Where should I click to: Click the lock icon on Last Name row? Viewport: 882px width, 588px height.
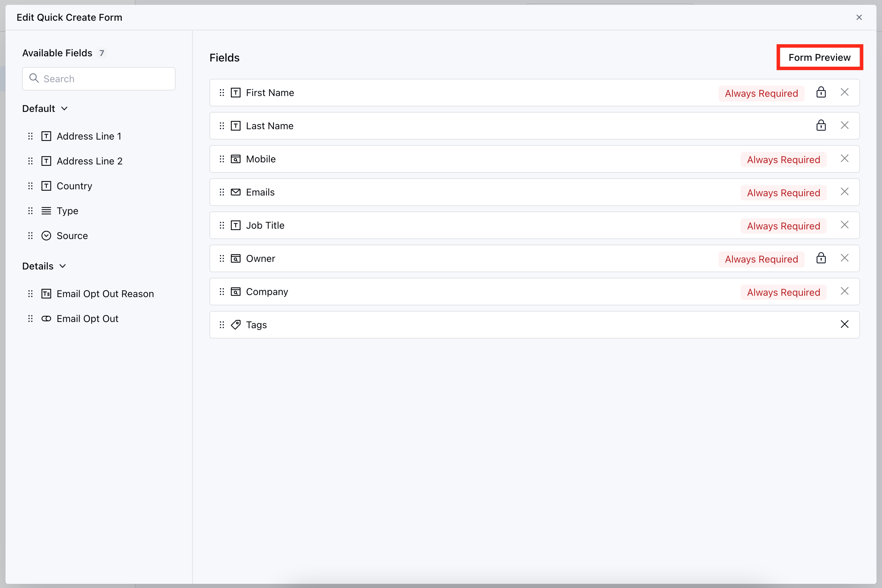point(821,125)
